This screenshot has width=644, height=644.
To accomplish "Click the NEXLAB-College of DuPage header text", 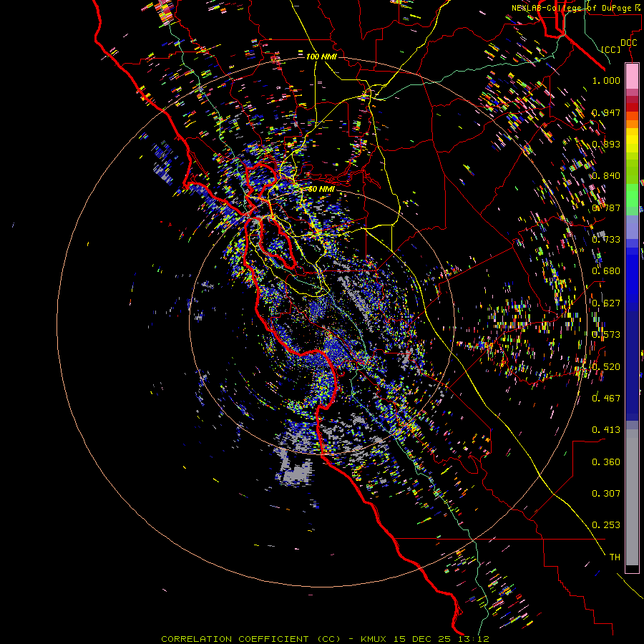I will pos(572,8).
